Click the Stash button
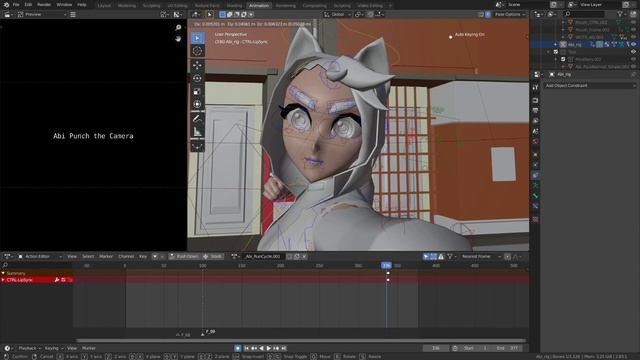Viewport: 640px width, 360px height. tap(213, 256)
